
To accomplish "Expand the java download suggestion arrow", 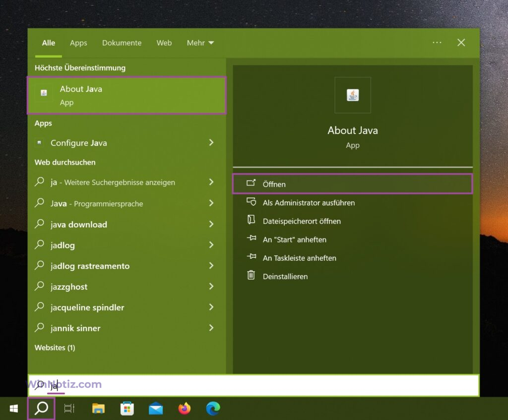I will point(211,225).
